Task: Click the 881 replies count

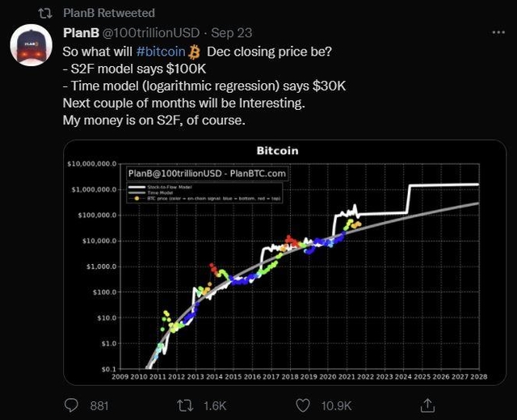Action: click(98, 404)
